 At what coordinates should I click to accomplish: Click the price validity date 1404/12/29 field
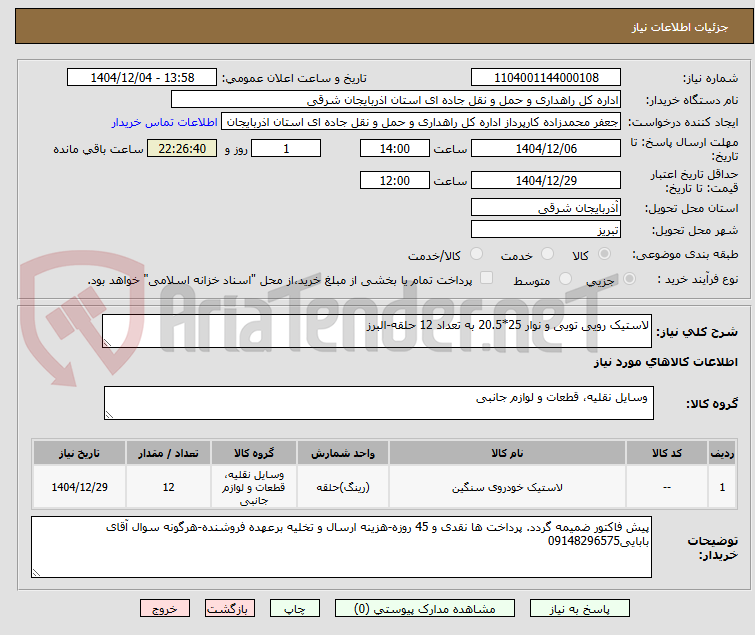click(x=546, y=180)
